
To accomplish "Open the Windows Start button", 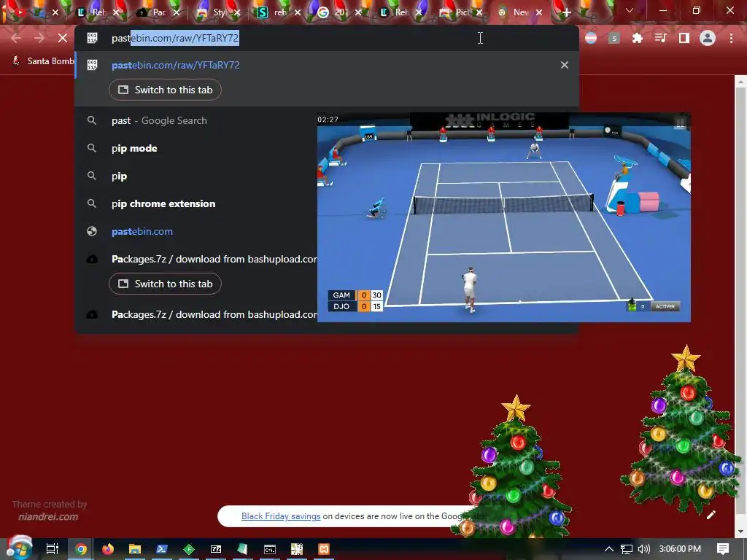I will pyautogui.click(x=18, y=548).
